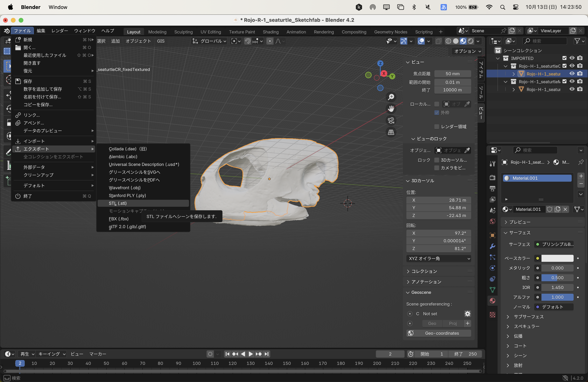Toggle X-ray display icon
588x382 pixels.
tap(438, 41)
